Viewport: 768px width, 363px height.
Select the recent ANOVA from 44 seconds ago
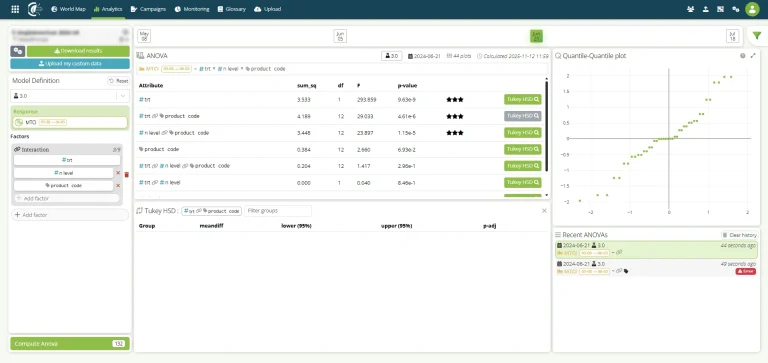[x=656, y=249]
